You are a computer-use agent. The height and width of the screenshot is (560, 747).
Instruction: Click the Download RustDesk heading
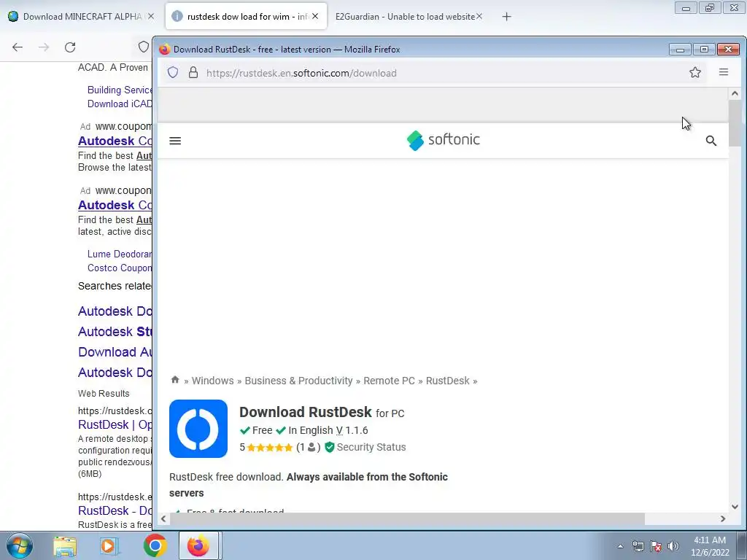306,412
